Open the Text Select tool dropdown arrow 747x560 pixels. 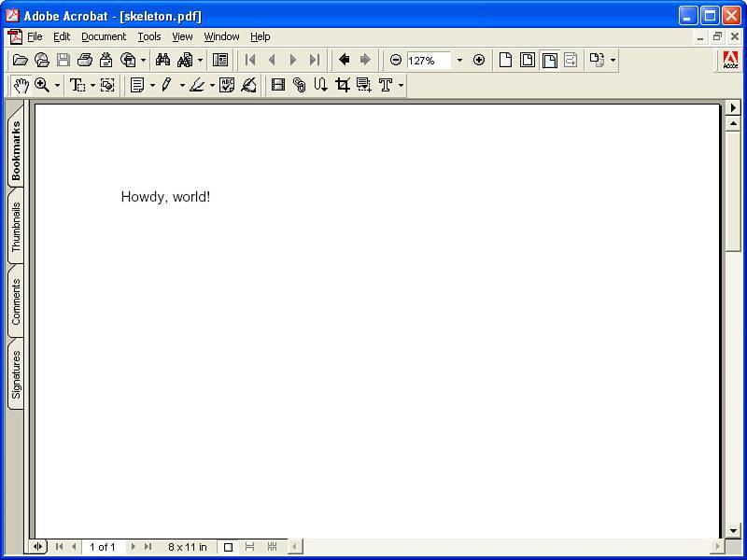click(92, 85)
